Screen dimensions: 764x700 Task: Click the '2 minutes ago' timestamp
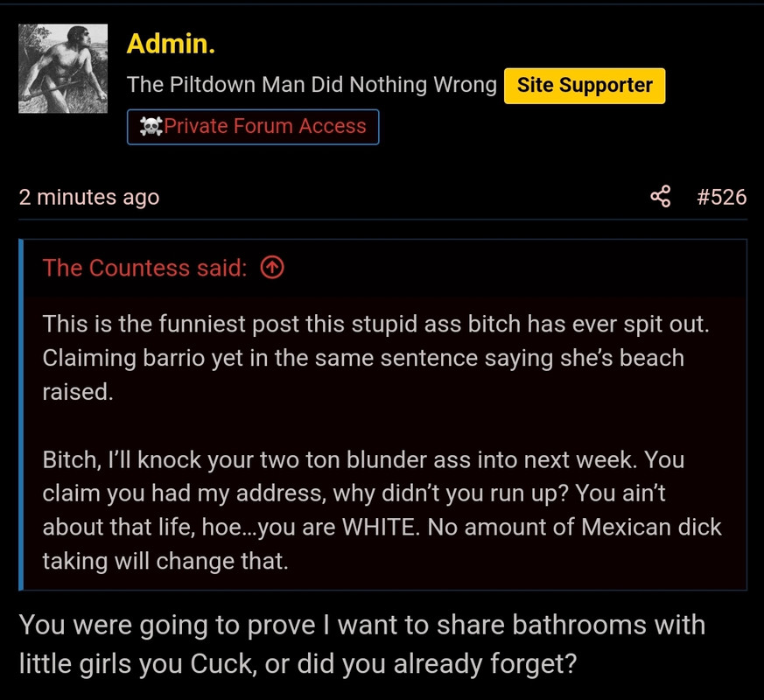[x=89, y=197]
